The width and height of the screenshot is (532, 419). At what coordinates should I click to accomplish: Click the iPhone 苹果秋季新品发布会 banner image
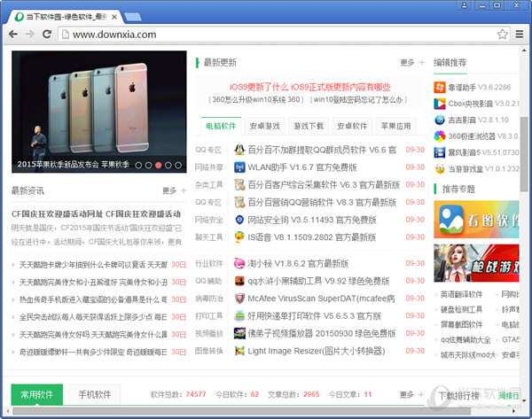(x=99, y=112)
